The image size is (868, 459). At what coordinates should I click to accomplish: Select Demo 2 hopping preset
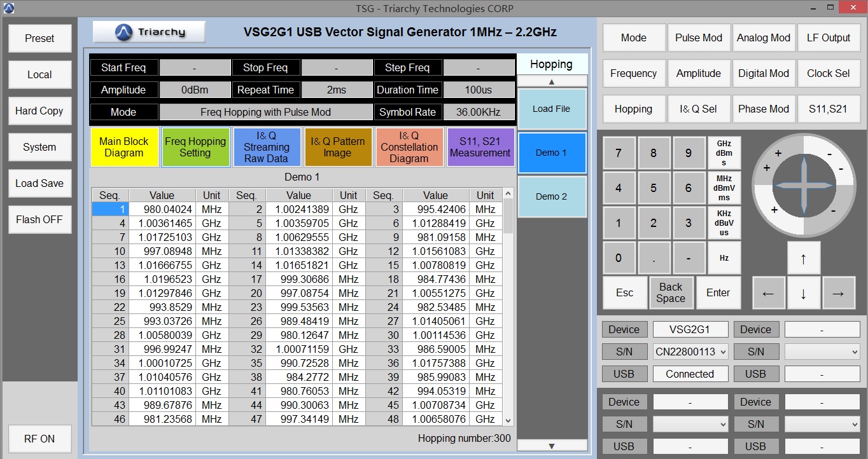(552, 196)
